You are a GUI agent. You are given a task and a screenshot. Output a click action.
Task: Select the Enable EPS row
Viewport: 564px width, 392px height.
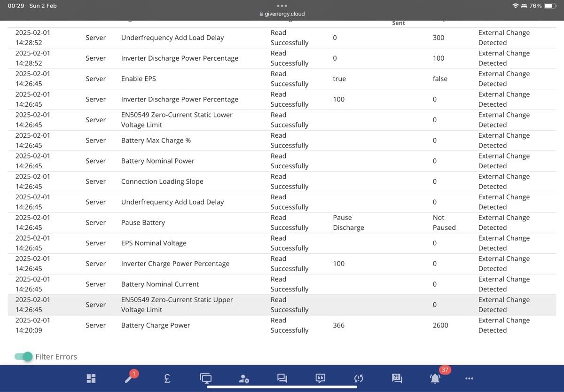click(x=282, y=79)
